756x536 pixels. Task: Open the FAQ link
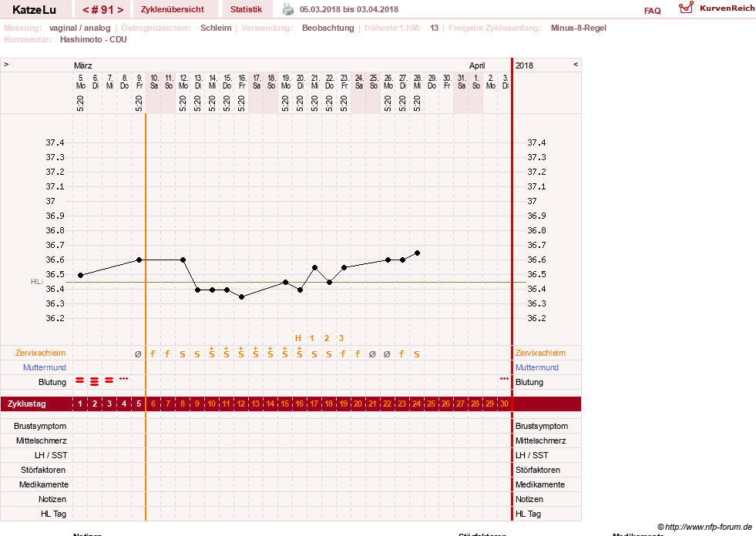tap(652, 11)
